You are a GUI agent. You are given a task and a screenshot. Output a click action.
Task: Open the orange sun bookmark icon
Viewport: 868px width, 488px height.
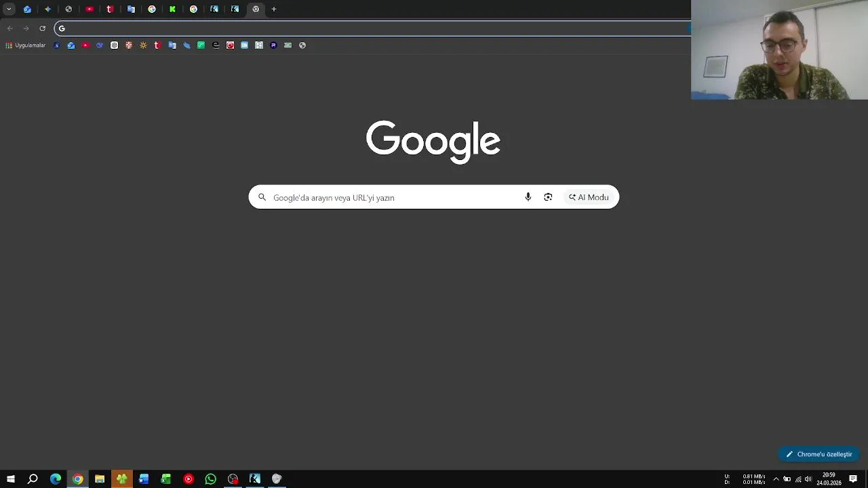[x=143, y=45]
